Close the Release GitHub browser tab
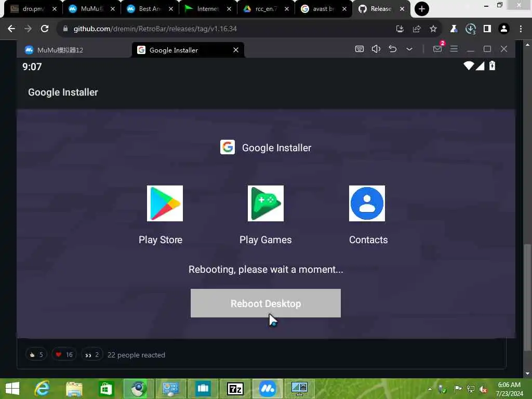Screen dimensions: 532x399 pyautogui.click(x=402, y=9)
